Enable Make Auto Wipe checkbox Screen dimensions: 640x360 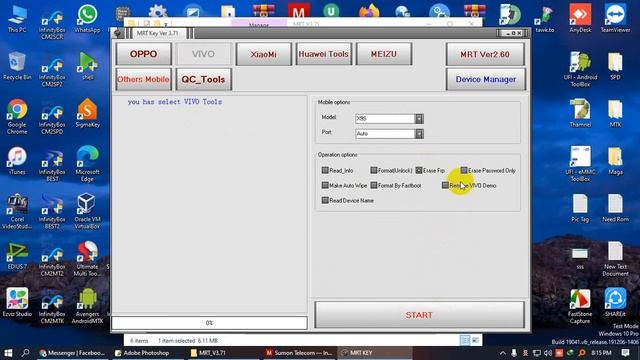point(325,185)
